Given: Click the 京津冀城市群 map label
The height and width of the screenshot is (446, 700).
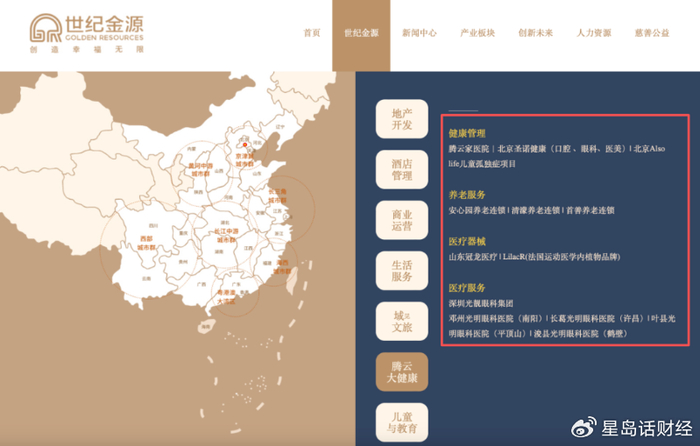Looking at the screenshot, I should click(x=244, y=160).
